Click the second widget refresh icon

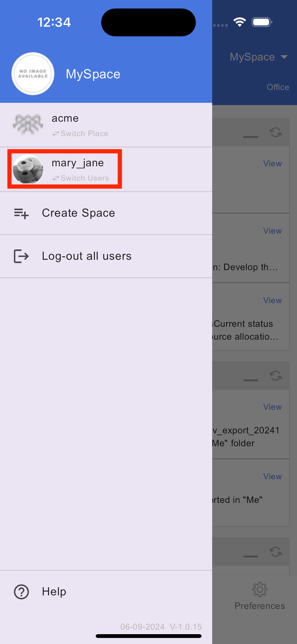(276, 376)
